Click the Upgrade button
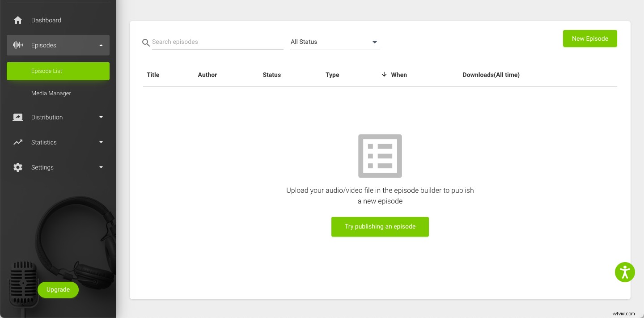The image size is (644, 318). coord(58,290)
